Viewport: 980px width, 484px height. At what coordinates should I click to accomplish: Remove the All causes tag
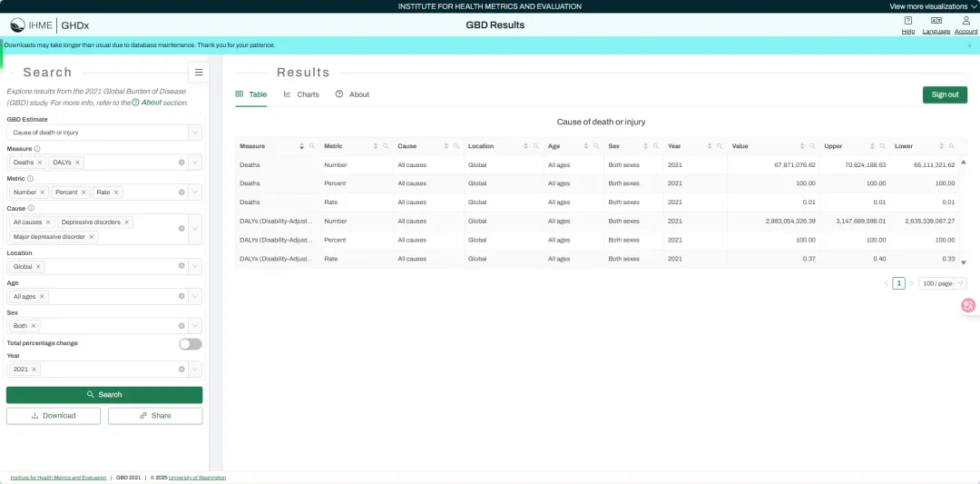48,222
